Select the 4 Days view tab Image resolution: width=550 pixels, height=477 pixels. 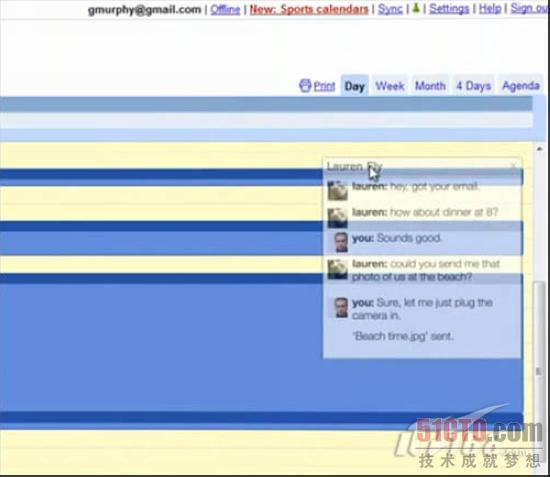pyautogui.click(x=474, y=86)
